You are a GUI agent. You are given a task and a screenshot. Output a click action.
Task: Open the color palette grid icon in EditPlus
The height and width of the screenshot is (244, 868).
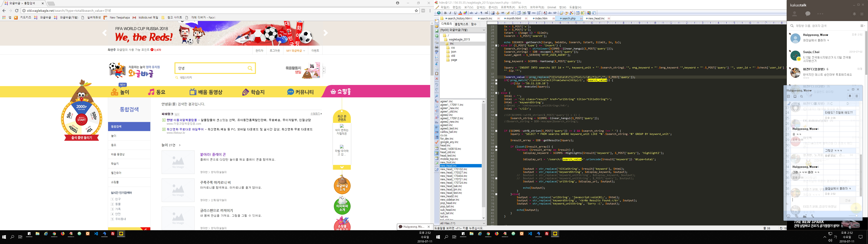coord(465,13)
